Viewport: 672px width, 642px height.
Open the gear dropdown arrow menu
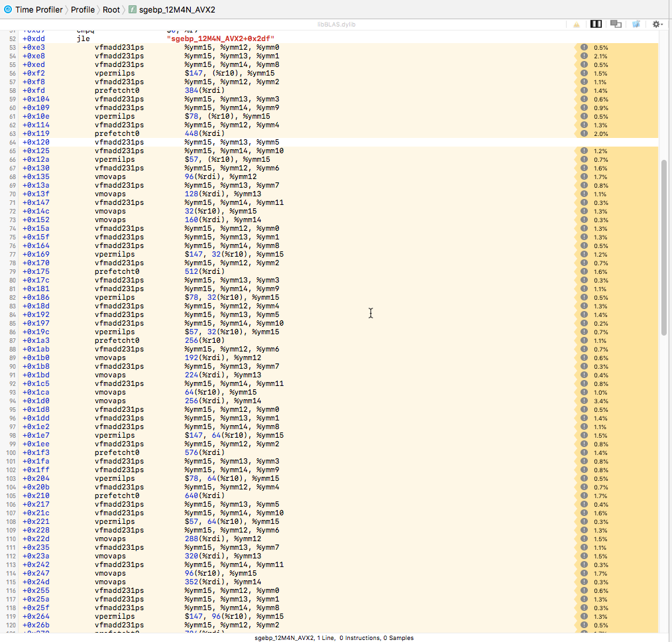(661, 23)
